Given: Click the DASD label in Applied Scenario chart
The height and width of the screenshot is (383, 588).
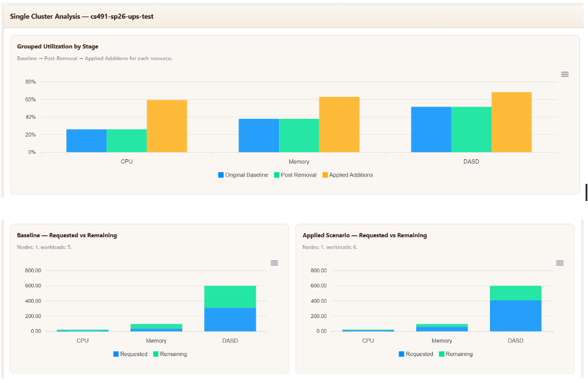Looking at the screenshot, I should tap(516, 341).
